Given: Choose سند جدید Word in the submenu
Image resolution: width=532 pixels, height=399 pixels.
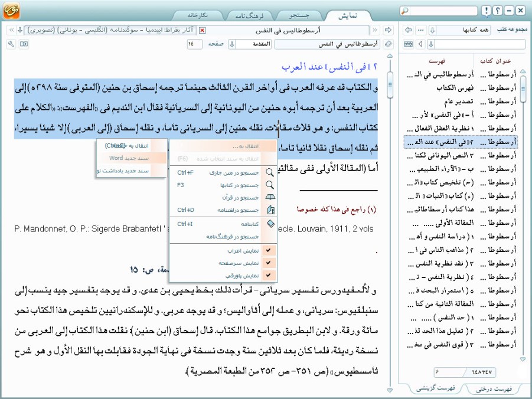Looking at the screenshot, I should pyautogui.click(x=132, y=158).
